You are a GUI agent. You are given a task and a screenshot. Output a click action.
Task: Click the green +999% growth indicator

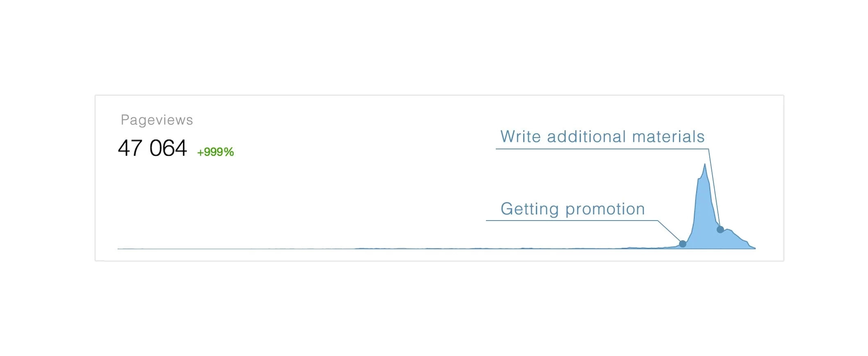click(x=215, y=152)
